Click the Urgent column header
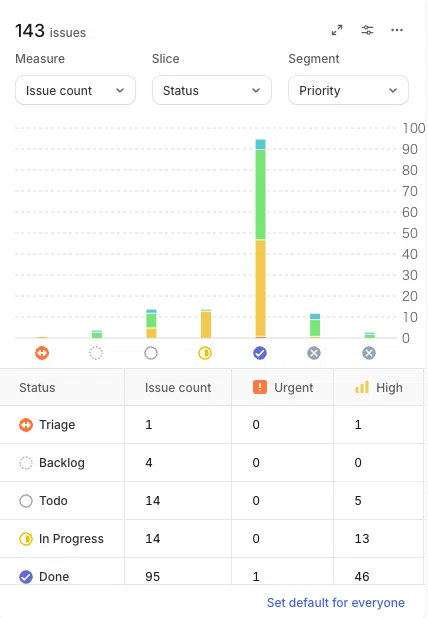The height and width of the screenshot is (618, 428). click(x=283, y=387)
